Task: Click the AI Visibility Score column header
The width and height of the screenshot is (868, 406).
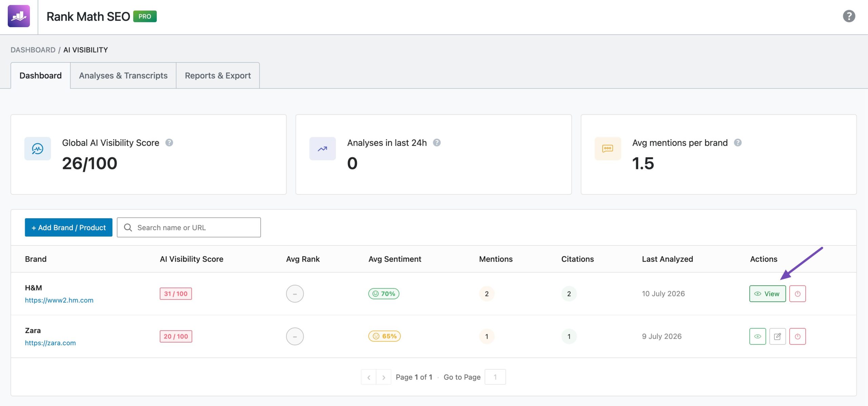Action: (192, 259)
